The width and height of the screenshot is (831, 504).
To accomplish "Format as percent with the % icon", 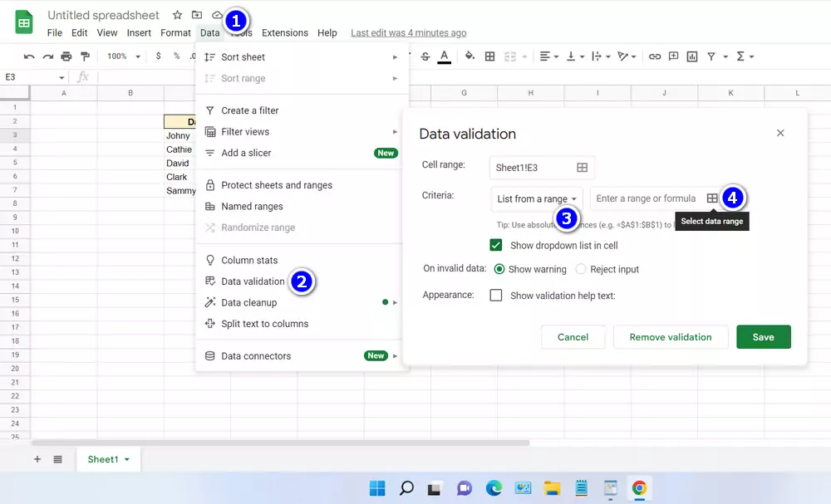I will click(x=176, y=56).
